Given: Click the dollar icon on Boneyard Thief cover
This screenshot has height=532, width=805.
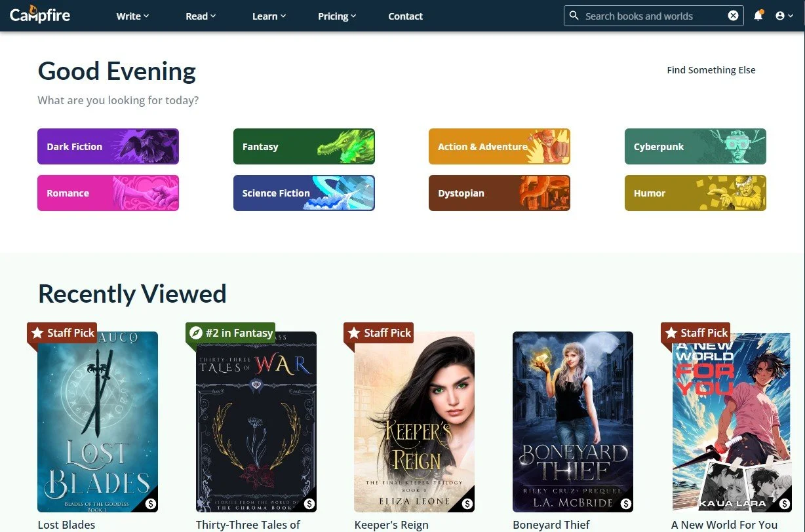Looking at the screenshot, I should tap(626, 504).
